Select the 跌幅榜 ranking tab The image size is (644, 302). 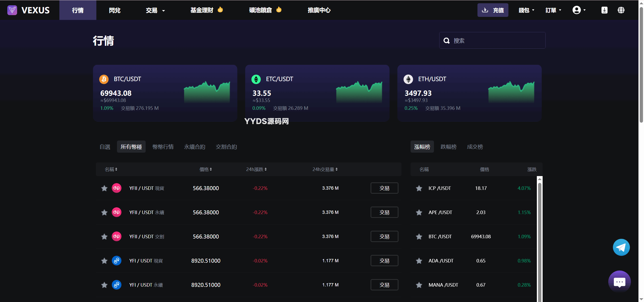pyautogui.click(x=448, y=147)
